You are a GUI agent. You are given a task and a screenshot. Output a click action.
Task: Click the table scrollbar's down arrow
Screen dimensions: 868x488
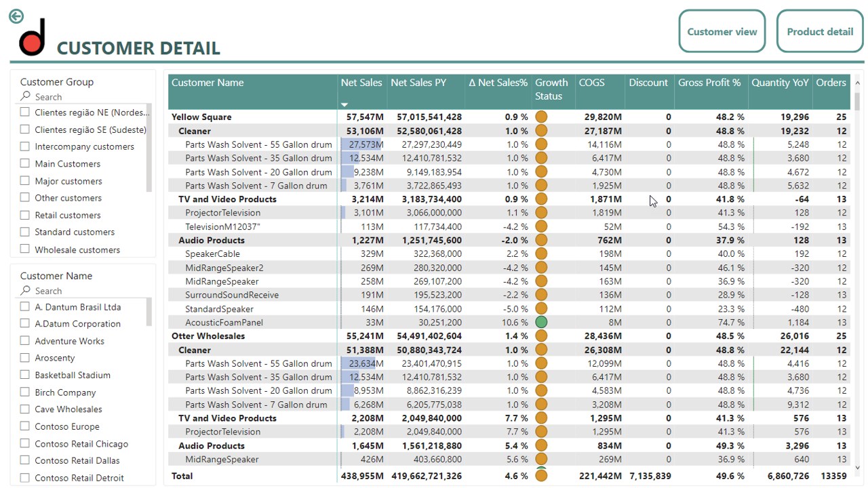tap(857, 468)
